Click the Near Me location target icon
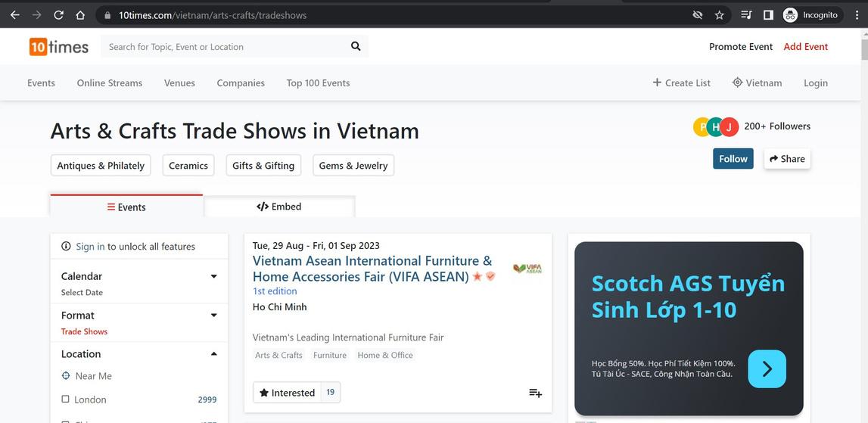The height and width of the screenshot is (423, 868). click(x=66, y=376)
